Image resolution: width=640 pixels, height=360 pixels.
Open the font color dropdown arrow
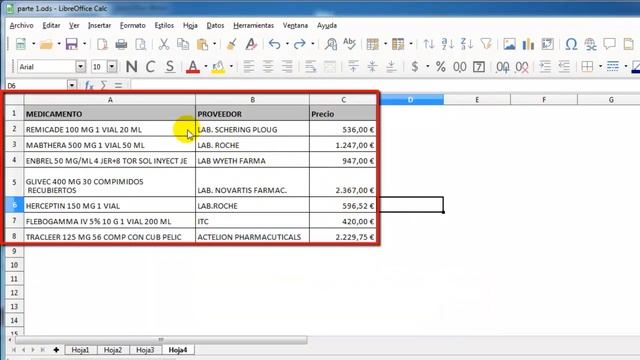pyautogui.click(x=206, y=67)
